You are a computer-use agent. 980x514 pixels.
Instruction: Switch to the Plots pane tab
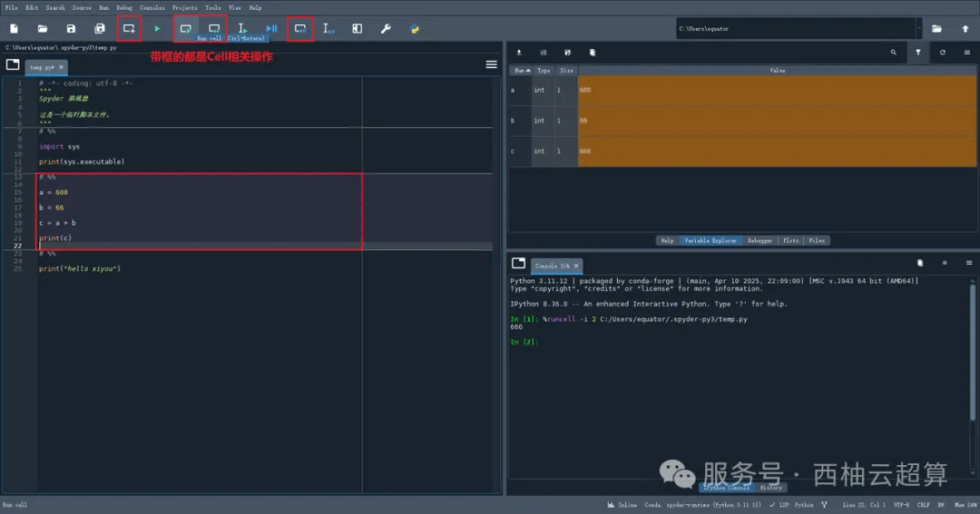pos(790,240)
